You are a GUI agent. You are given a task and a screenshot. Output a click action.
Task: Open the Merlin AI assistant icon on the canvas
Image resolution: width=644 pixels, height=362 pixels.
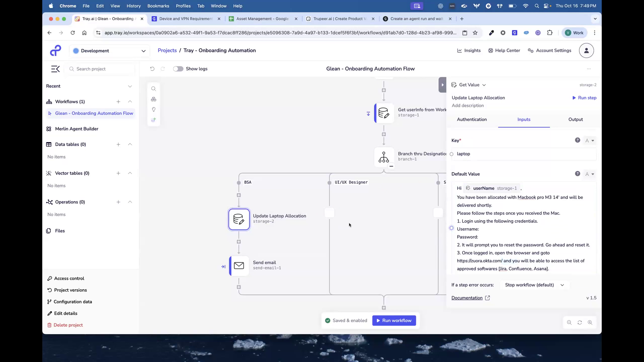(x=153, y=120)
